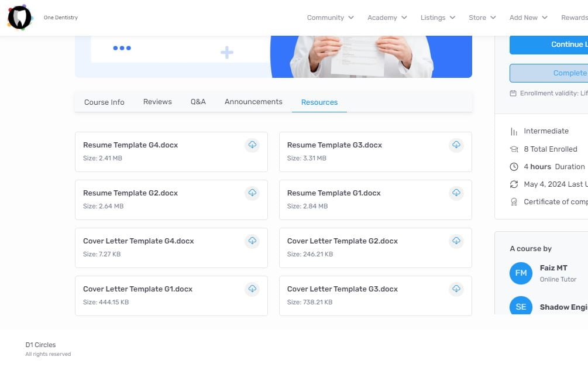Select the Q&A tab
This screenshot has height=367, width=588.
pyautogui.click(x=198, y=102)
